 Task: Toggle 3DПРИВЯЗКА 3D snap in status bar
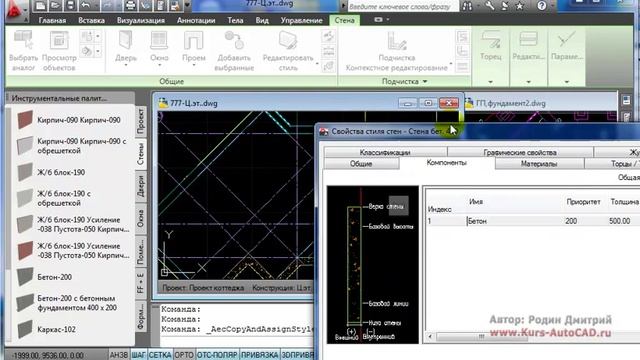tap(297, 355)
